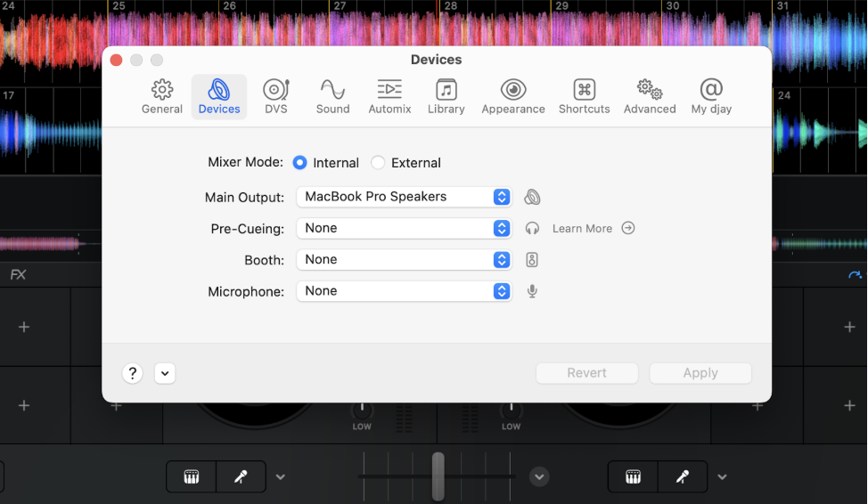868x504 pixels.
Task: Click the microphone icon beside Microphone
Action: pos(532,291)
